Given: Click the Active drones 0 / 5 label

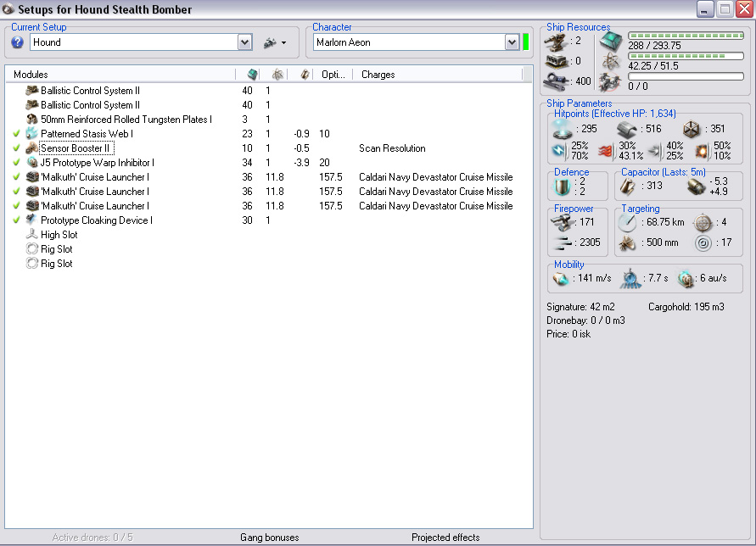Looking at the screenshot, I should (92, 538).
